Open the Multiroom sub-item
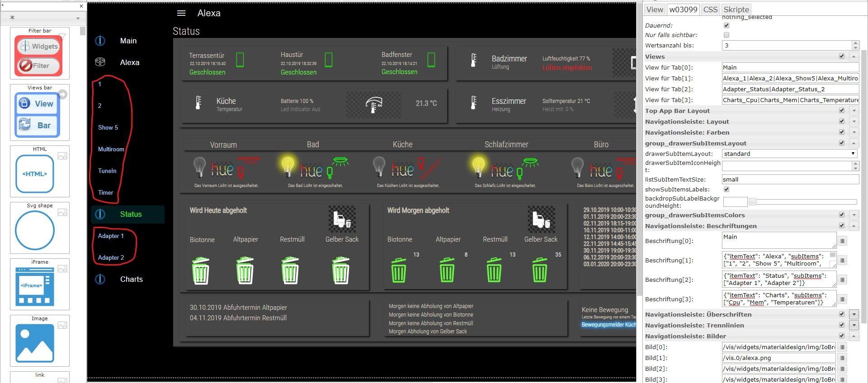This screenshot has width=868, height=383. coord(111,149)
